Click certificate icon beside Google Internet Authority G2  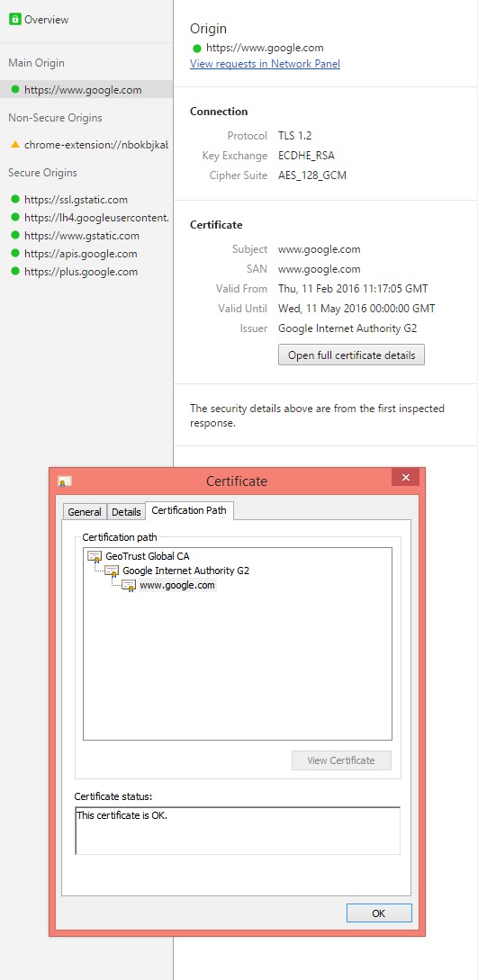(x=112, y=571)
